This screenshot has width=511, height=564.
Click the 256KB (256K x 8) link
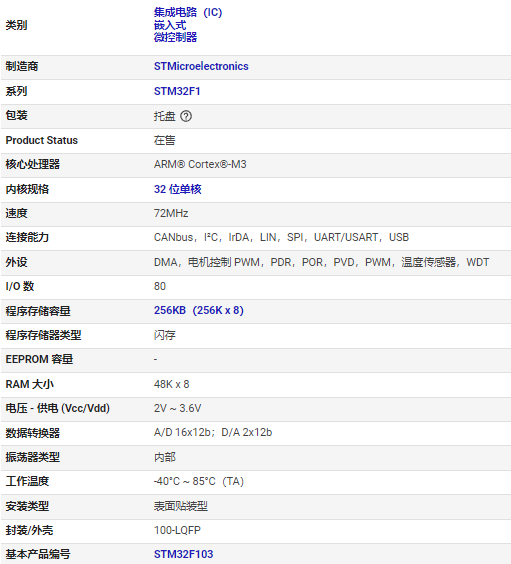pos(199,310)
